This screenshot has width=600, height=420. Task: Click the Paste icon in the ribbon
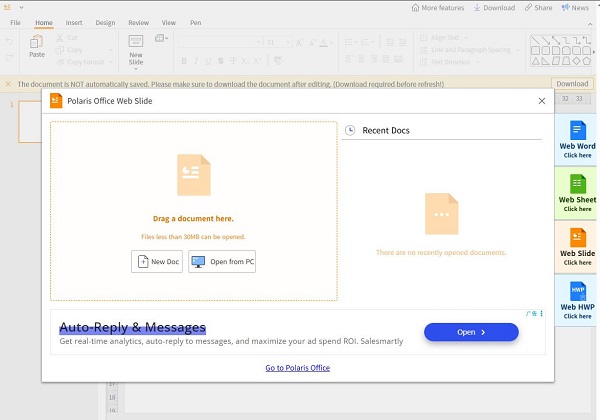tap(37, 42)
